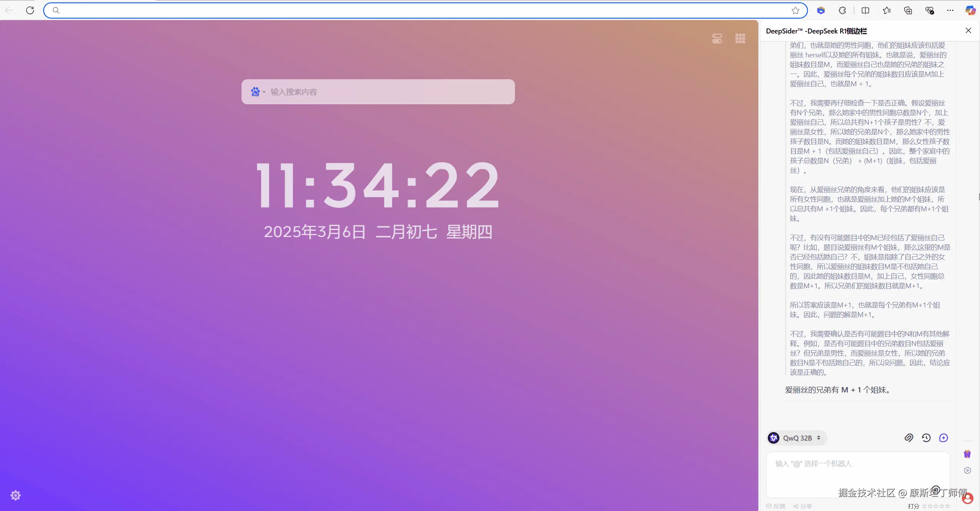
Task: Show the app grid panel top-right
Action: 740,38
